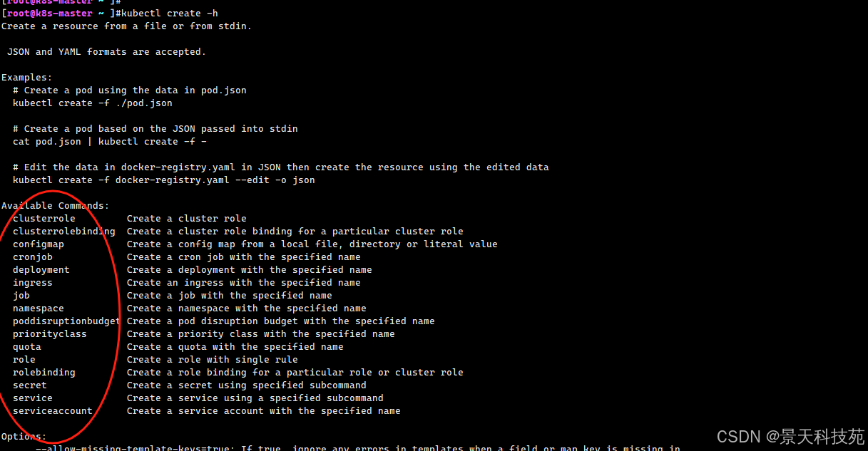This screenshot has width=868, height=451.
Task: Click the serviceaccount command entry
Action: 52,411
